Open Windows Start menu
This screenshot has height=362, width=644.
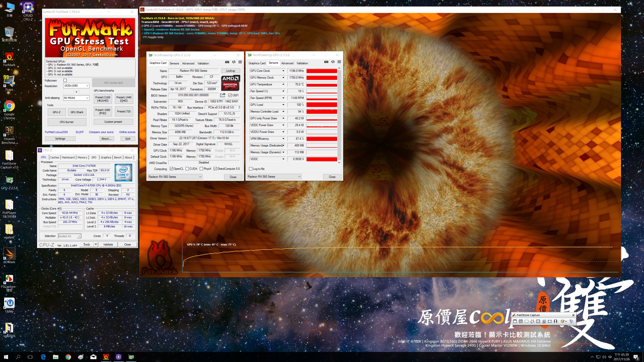[6, 357]
